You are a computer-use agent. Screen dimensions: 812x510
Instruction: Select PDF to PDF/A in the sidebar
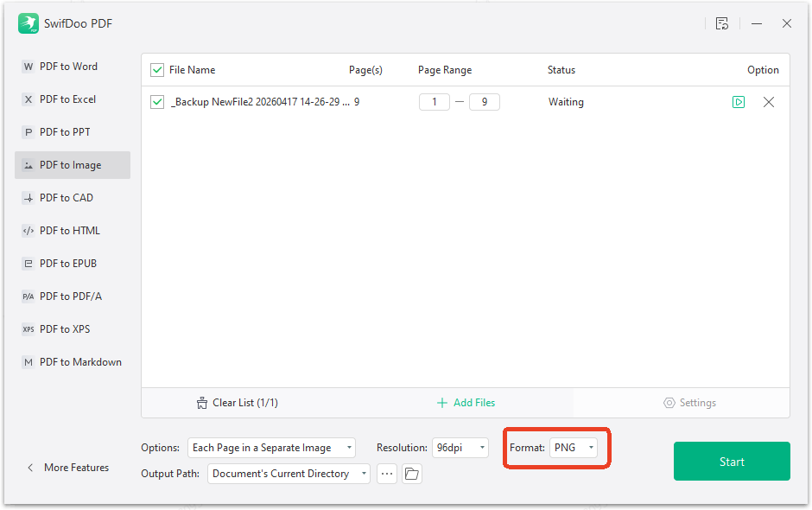[x=73, y=296]
